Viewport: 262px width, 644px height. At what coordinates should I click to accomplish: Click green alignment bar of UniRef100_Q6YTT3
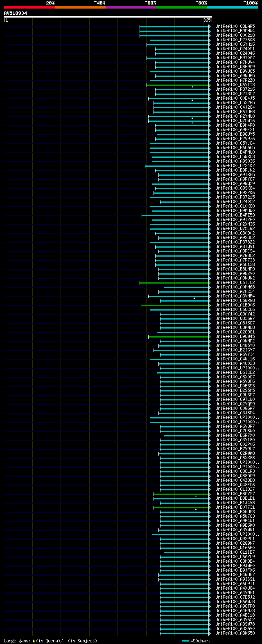pos(178,85)
